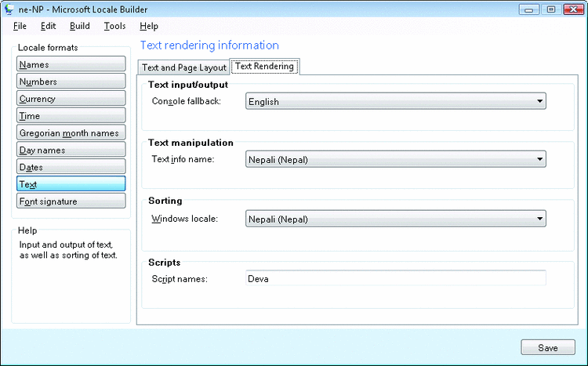Open the Font signature section
Screen dimensions: 588x366
[71, 201]
